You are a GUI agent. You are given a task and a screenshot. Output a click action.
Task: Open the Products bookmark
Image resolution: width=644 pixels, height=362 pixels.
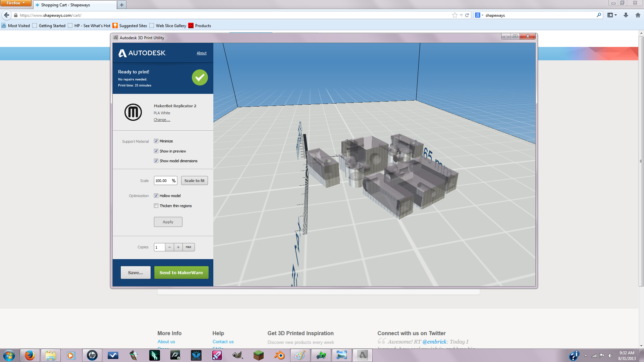tap(200, 26)
